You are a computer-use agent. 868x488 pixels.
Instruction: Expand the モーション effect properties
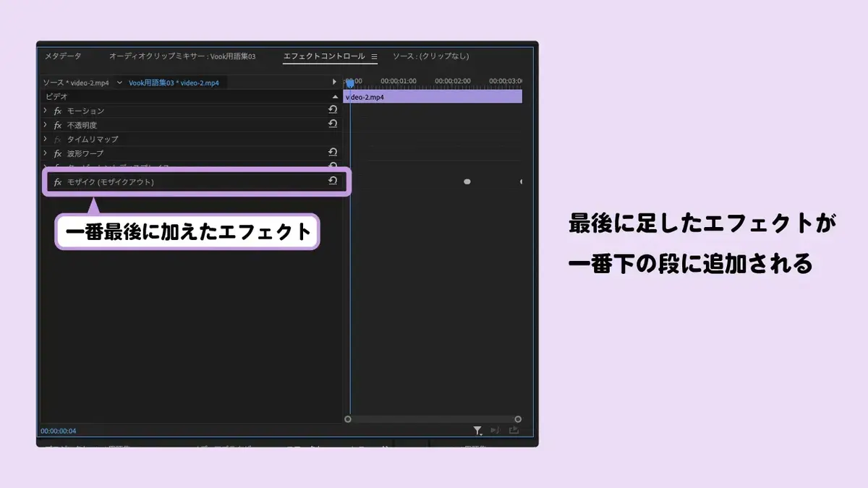point(45,111)
